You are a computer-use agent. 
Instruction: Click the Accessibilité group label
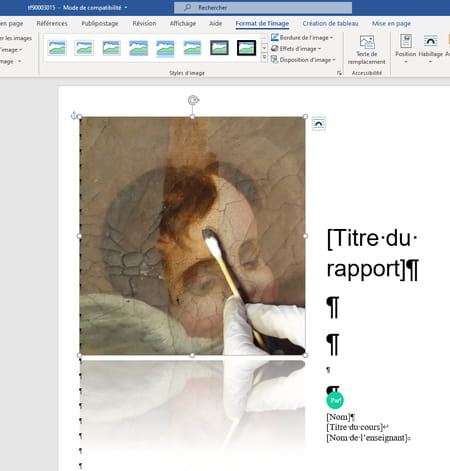click(367, 73)
